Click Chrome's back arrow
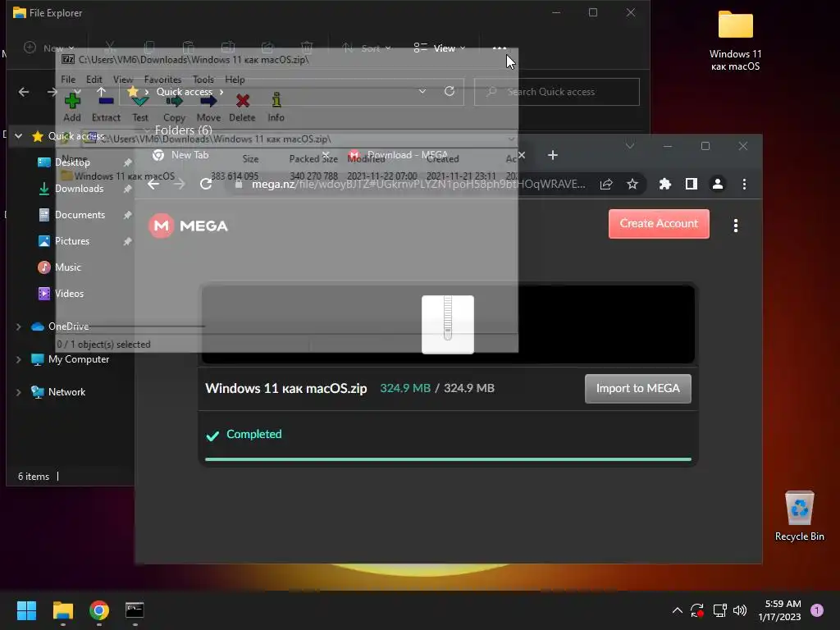 tap(153, 185)
